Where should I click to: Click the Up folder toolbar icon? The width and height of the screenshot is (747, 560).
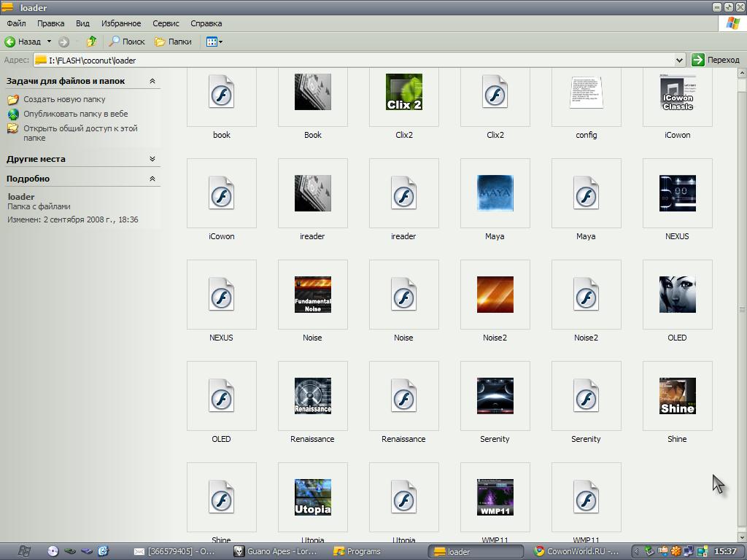pyautogui.click(x=91, y=42)
